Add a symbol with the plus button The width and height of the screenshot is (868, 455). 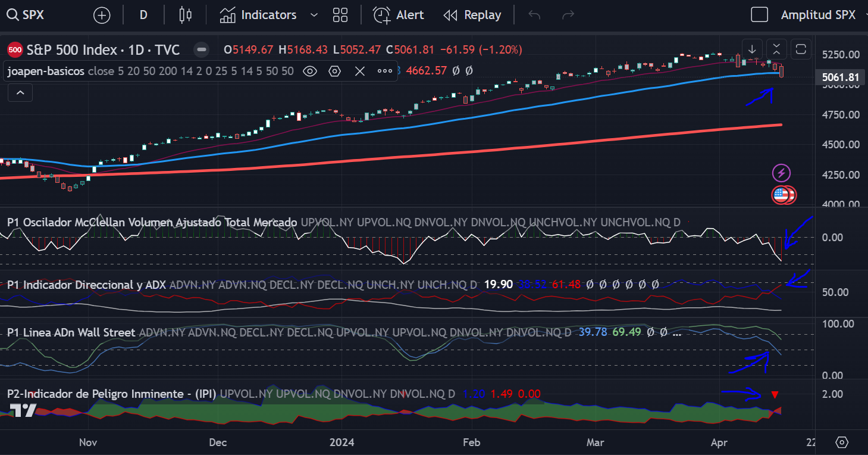coord(102,15)
